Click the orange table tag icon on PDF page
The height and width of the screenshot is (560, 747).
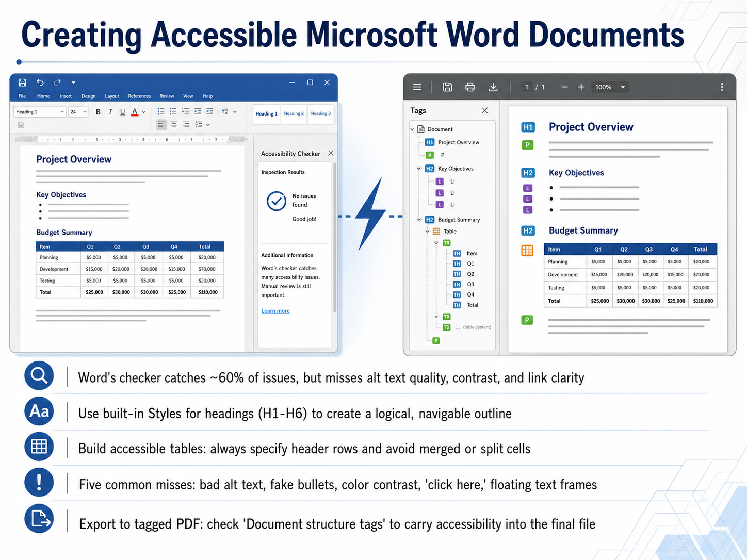[x=527, y=251]
